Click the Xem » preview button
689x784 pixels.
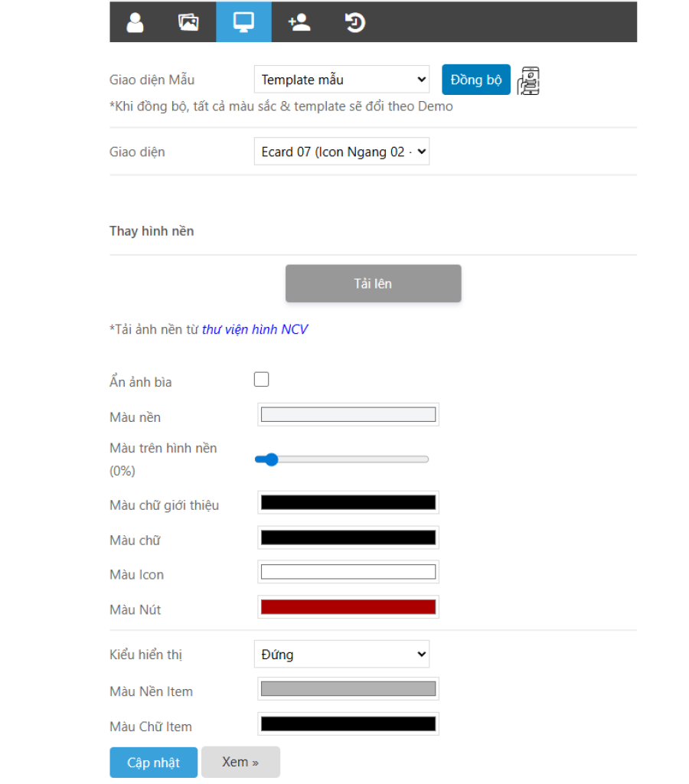[x=240, y=763]
